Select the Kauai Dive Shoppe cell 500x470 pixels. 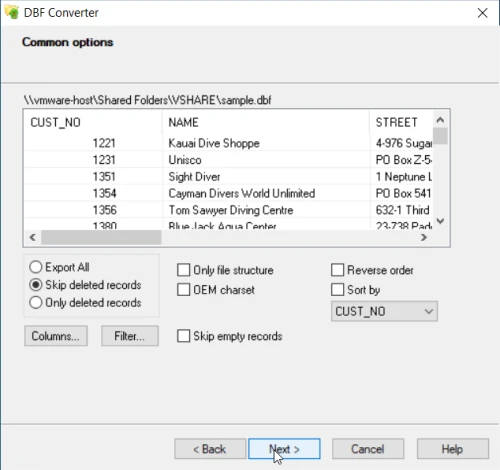click(266, 143)
